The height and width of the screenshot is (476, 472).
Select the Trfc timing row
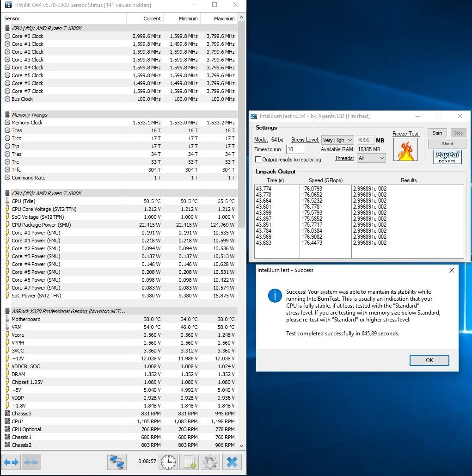120,170
